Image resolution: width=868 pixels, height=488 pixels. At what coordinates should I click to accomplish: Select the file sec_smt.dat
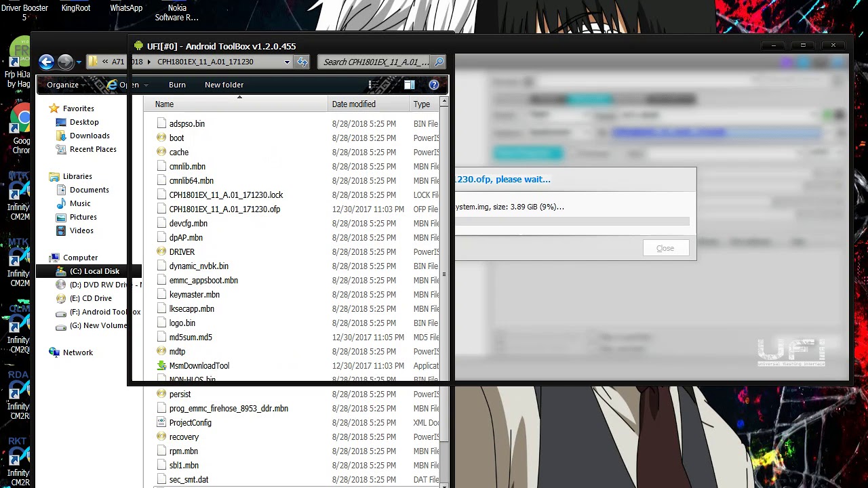[189, 479]
